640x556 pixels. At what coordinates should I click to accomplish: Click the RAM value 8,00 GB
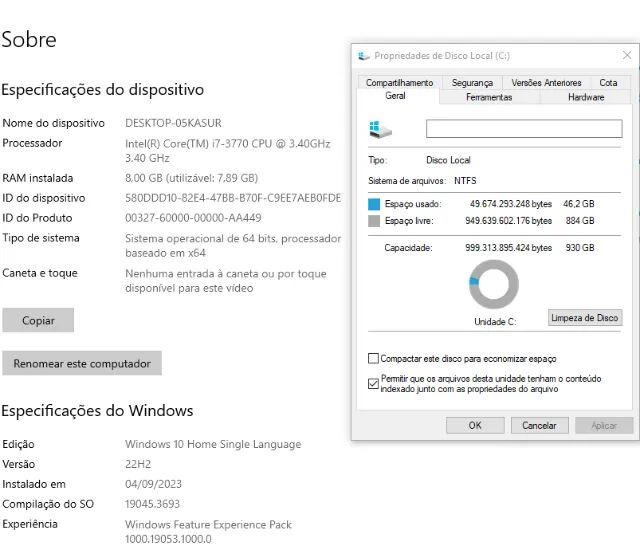(191, 178)
